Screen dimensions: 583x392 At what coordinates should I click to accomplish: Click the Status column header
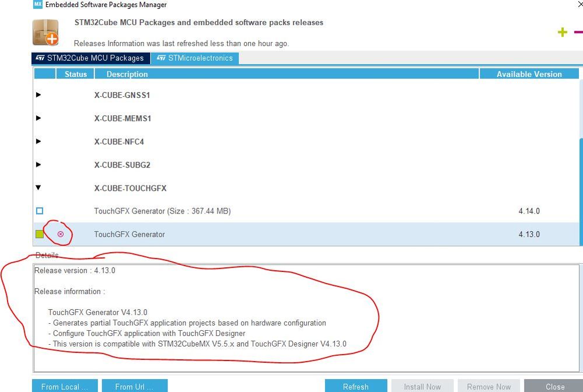pyautogui.click(x=75, y=74)
